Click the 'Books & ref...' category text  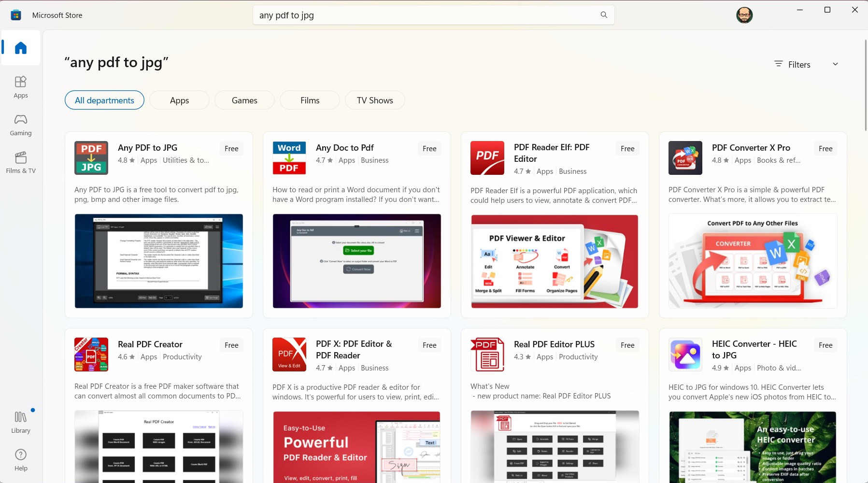pyautogui.click(x=779, y=160)
